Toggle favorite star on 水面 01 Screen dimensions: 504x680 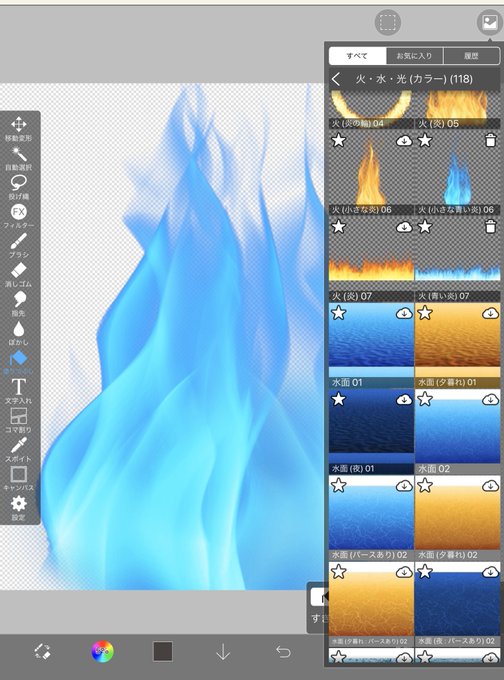click(338, 313)
